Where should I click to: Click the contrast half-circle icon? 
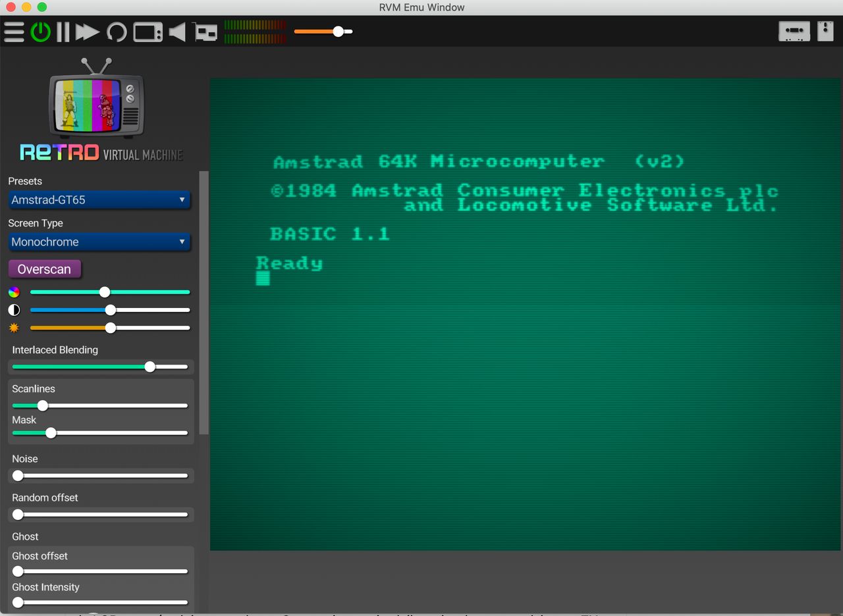tap(14, 310)
